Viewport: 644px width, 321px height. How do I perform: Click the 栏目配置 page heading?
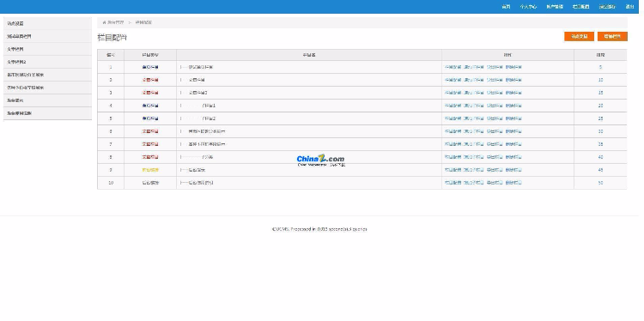pyautogui.click(x=112, y=38)
